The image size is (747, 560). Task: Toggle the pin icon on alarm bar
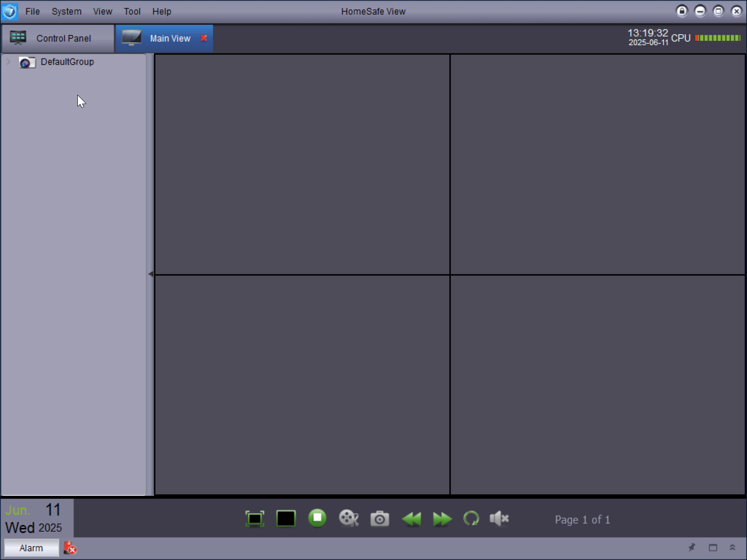click(692, 548)
